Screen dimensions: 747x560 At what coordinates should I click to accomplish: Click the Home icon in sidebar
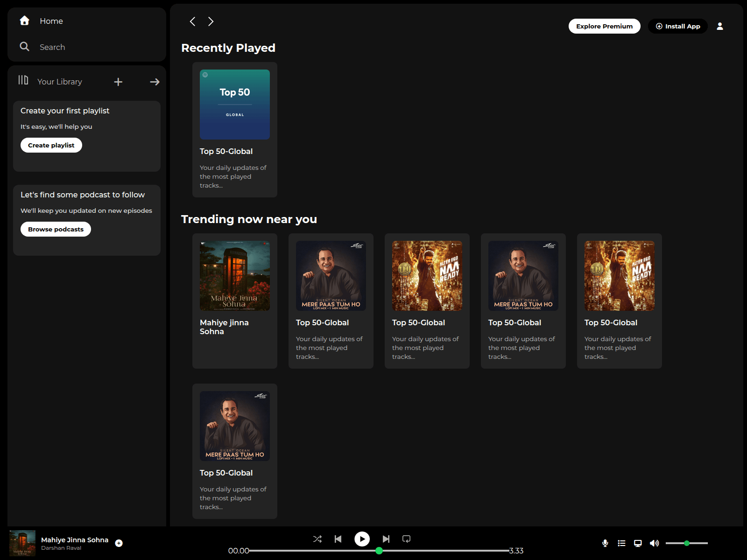pos(25,21)
